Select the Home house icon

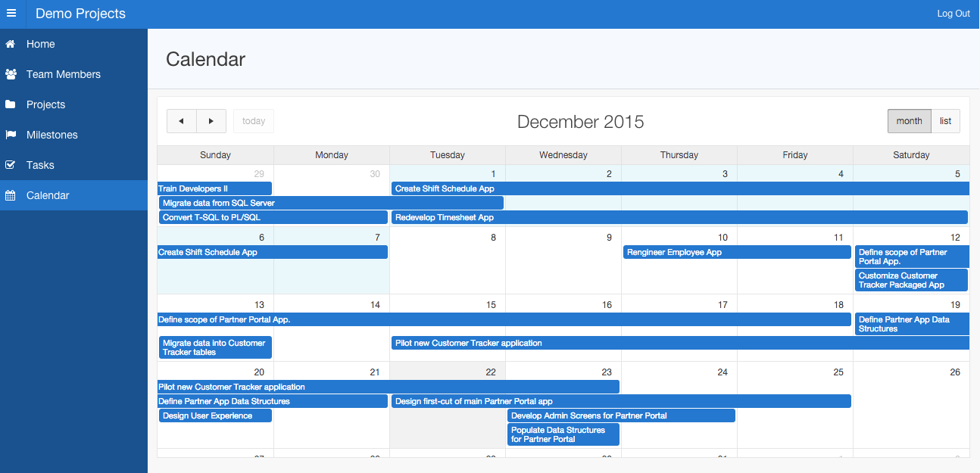pyautogui.click(x=10, y=44)
